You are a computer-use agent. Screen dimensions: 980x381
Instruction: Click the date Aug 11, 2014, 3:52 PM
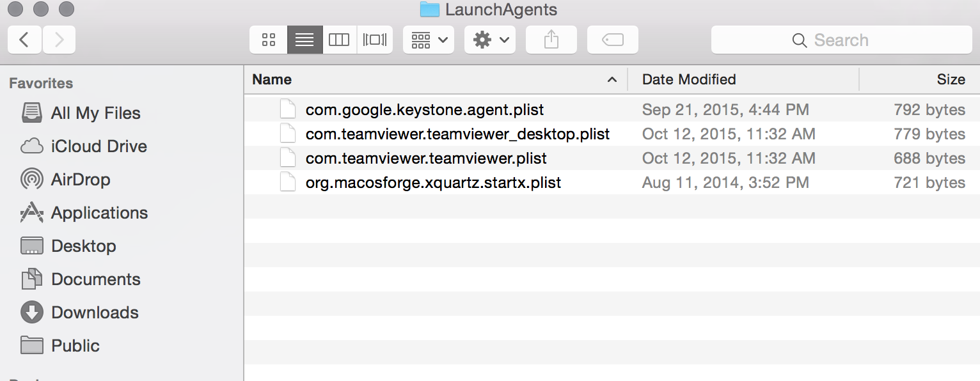725,183
